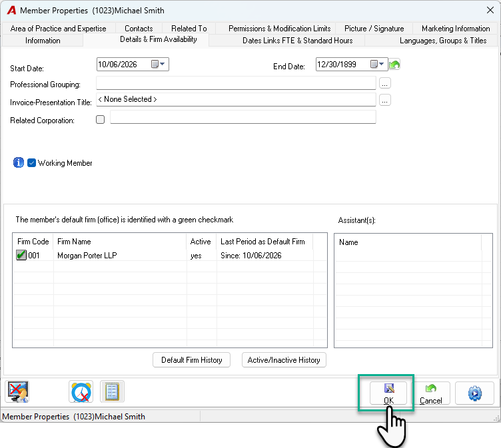This screenshot has height=448, width=501.
Task: Click the green undo arrow beside End Date
Action: pyautogui.click(x=394, y=65)
